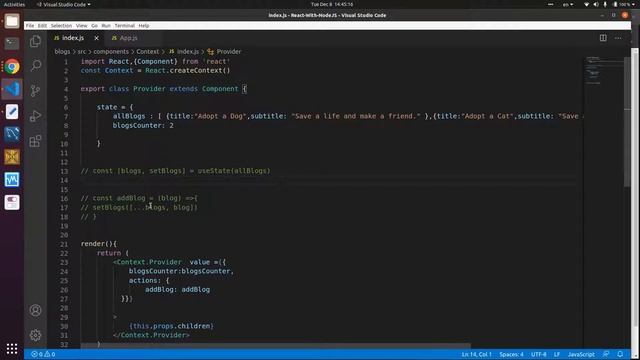
Task: Open the Selection menu
Action: tap(61, 25)
